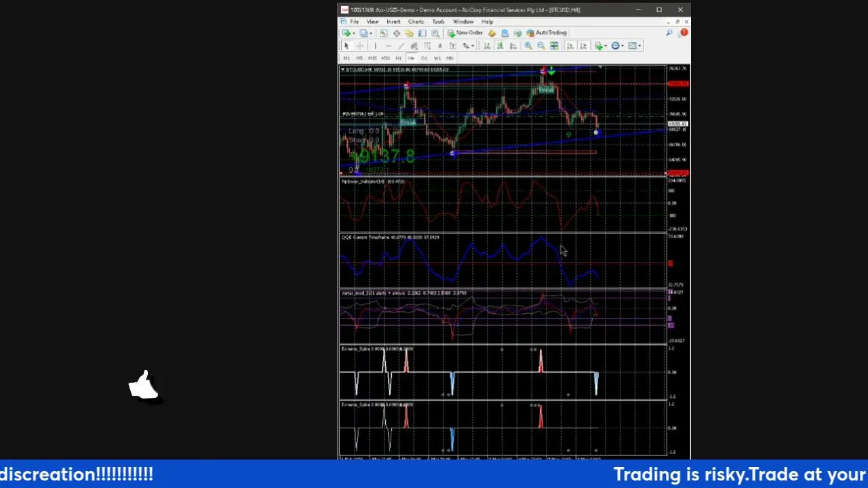The image size is (868, 488).
Task: Open the MetaEditor icon
Action: (x=492, y=33)
